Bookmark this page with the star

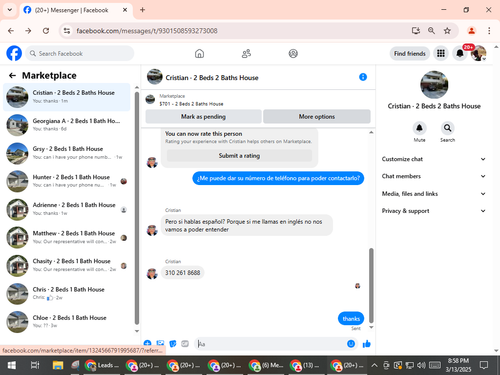(x=447, y=31)
